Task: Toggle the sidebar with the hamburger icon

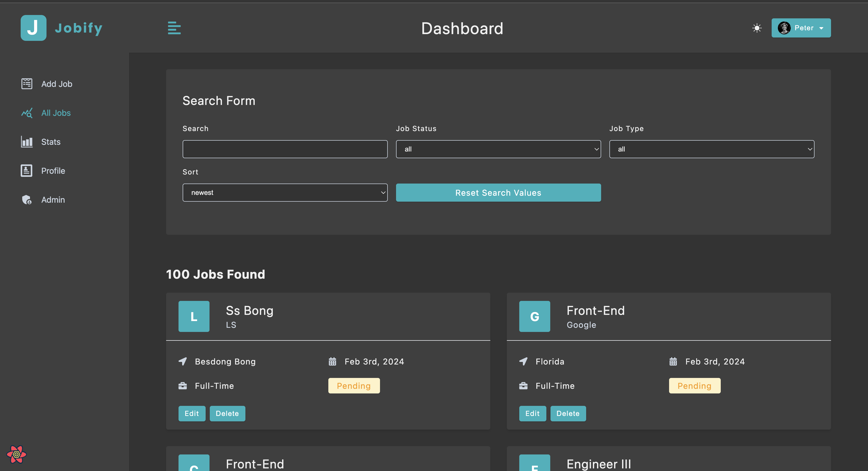Action: [x=174, y=28]
